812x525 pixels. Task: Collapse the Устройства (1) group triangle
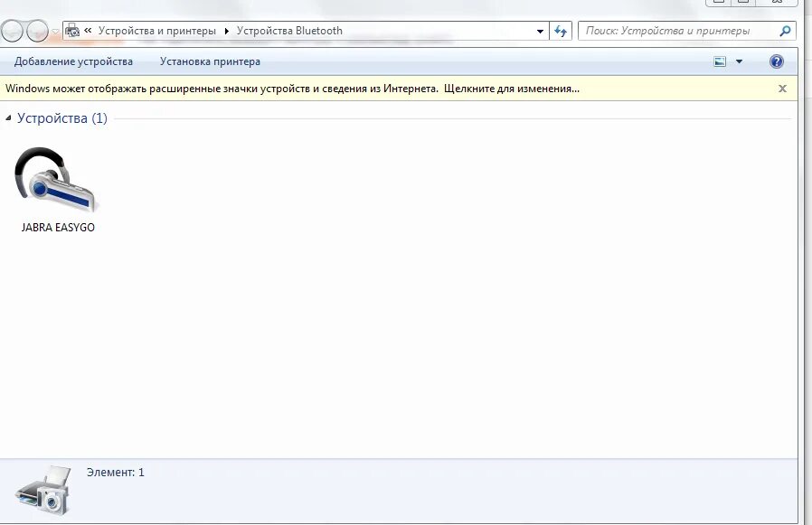[8, 118]
